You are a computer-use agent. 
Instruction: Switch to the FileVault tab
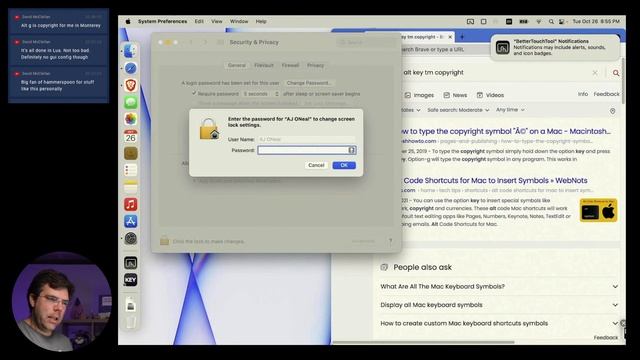coord(264,65)
